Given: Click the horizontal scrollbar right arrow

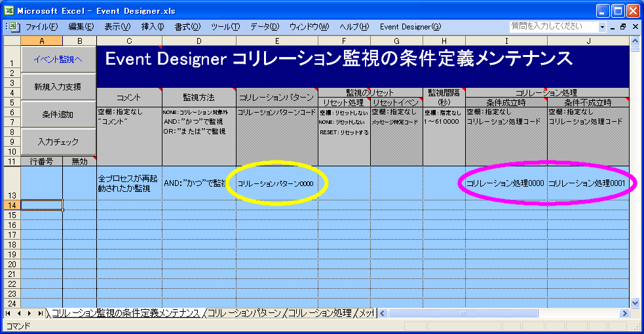Looking at the screenshot, I should [624, 314].
